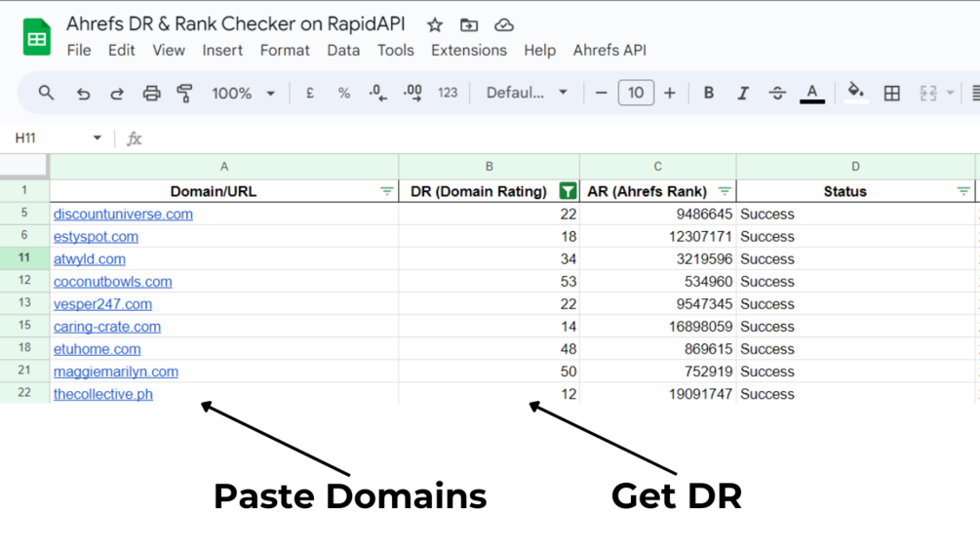This screenshot has height=551, width=980.
Task: Click the merge cells icon
Action: pos(928,93)
